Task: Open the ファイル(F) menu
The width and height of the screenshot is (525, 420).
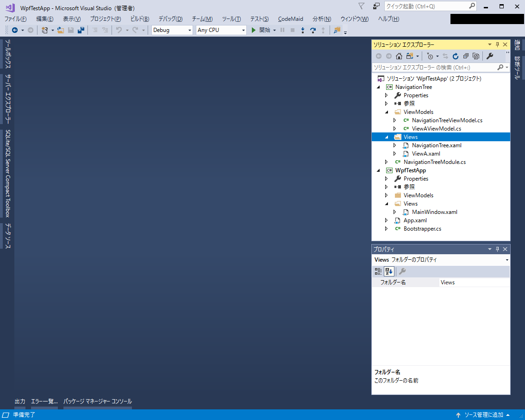Action: click(16, 19)
